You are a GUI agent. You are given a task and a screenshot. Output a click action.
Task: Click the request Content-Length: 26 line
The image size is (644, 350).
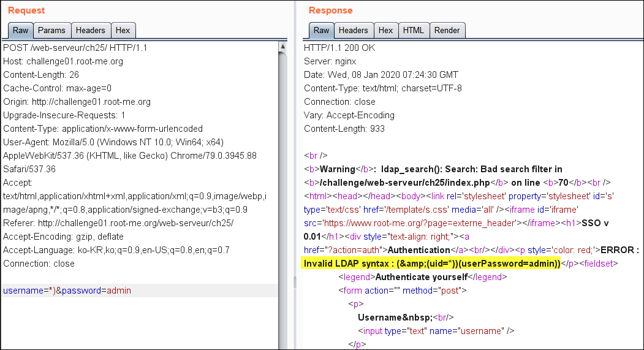coord(41,75)
